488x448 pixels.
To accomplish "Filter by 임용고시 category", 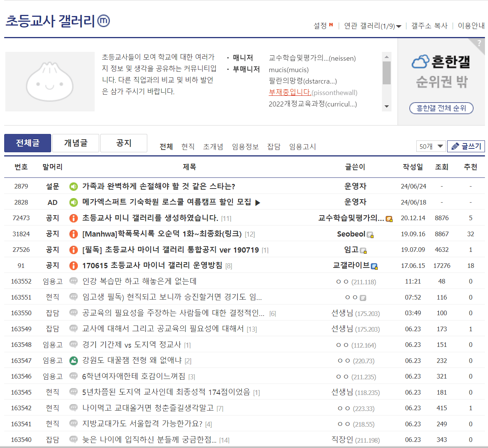I will 302,147.
